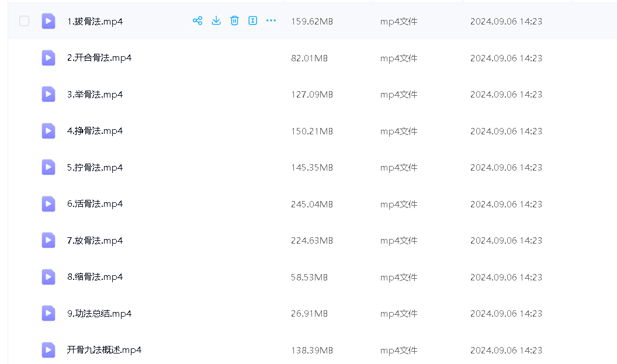Viewport: 617px width, 364px height.
Task: Tick the checkbox for 1.拔骨法.mp4
Action: [24, 21]
